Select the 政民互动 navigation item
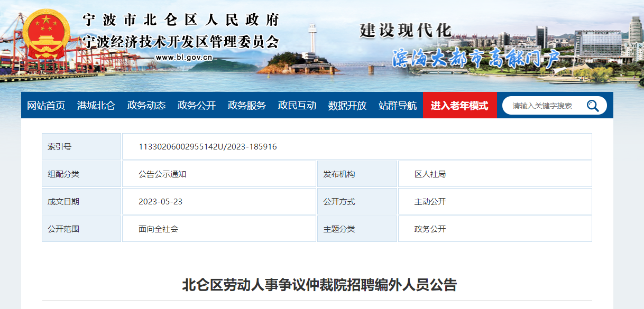Image resolution: width=644 pixels, height=309 pixels. click(297, 106)
